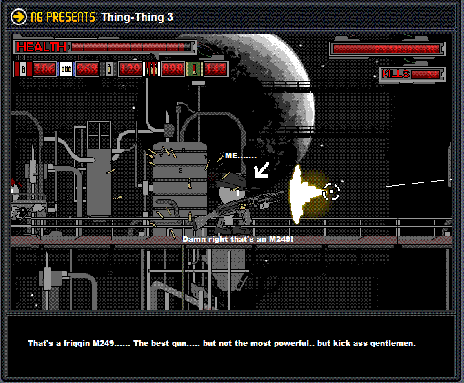The height and width of the screenshot is (383, 464).
Task: Click the kills counter display next to KILLS
Action: click(x=426, y=74)
